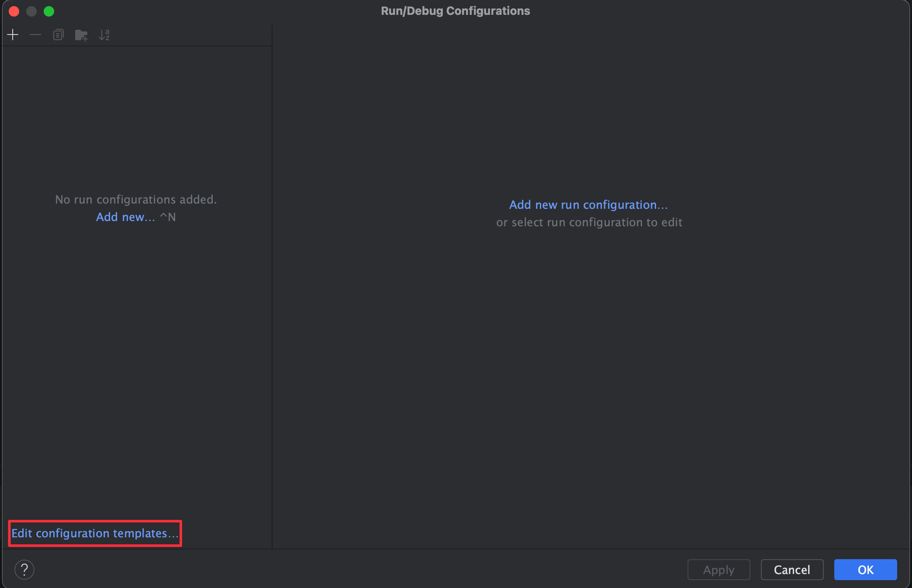Click the Sort configurations alphabetically icon
Image resolution: width=912 pixels, height=588 pixels.
coord(104,35)
